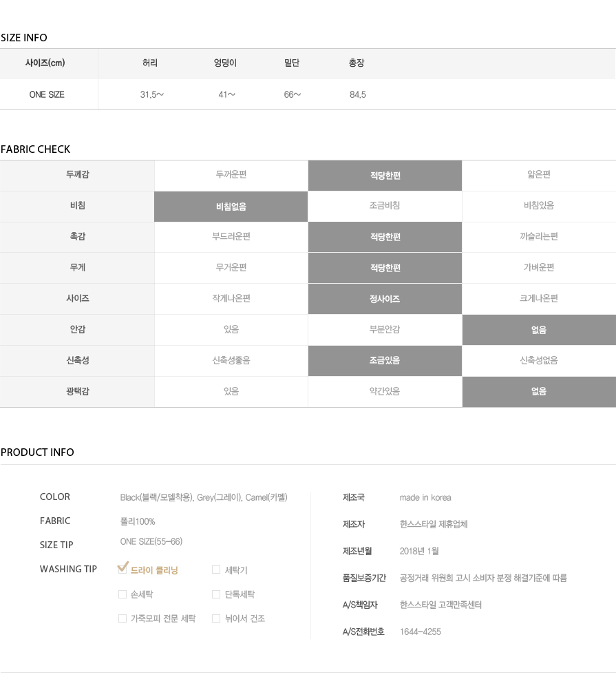Viewport: 616px width, 677px height.
Task: Select the ONE SIZE row label
Action: coord(47,94)
